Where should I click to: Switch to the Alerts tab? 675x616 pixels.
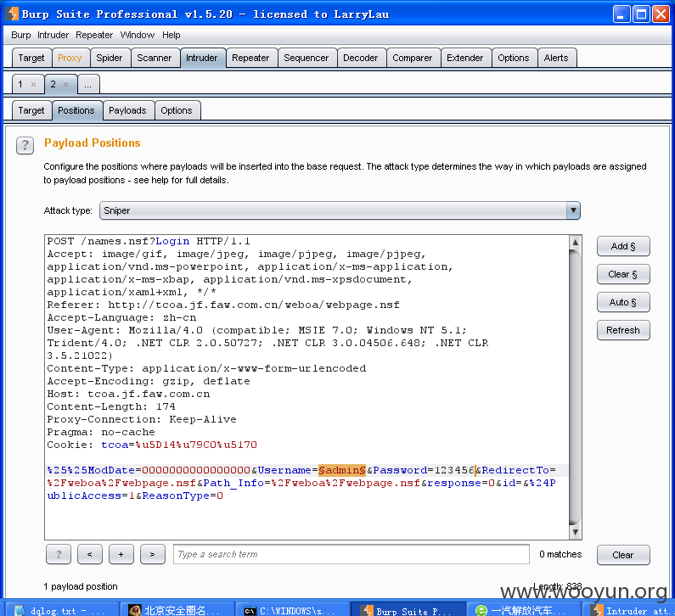coord(556,58)
